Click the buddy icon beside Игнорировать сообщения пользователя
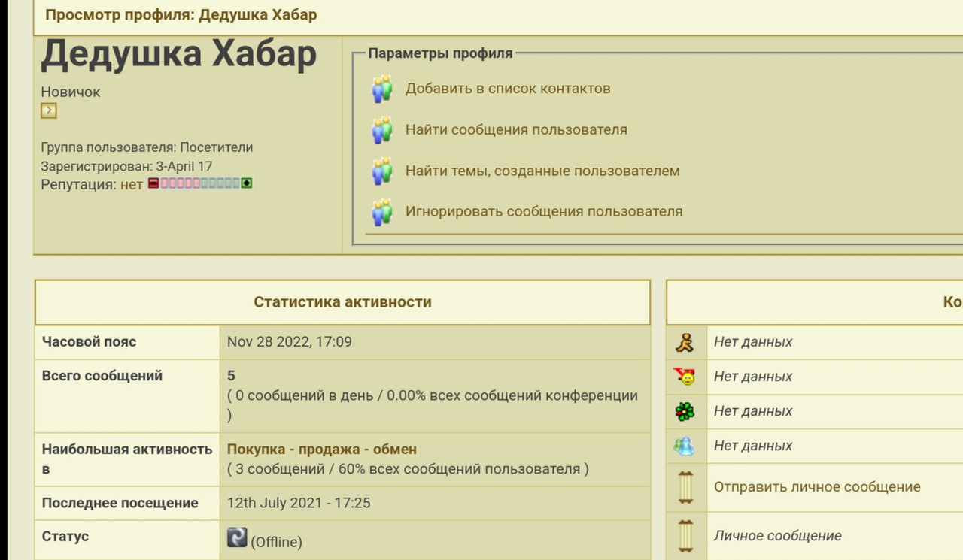Screen dimensions: 963x560 point(381,211)
